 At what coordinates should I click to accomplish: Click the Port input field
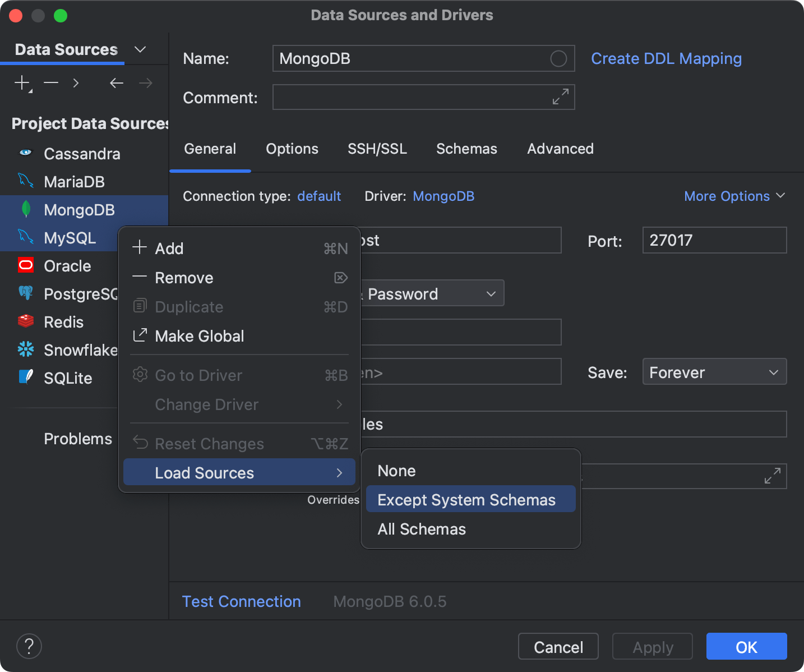[x=714, y=240]
